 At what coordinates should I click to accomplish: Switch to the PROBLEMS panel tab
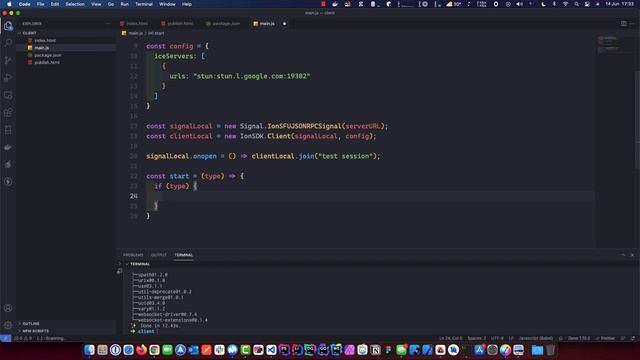pyautogui.click(x=133, y=255)
